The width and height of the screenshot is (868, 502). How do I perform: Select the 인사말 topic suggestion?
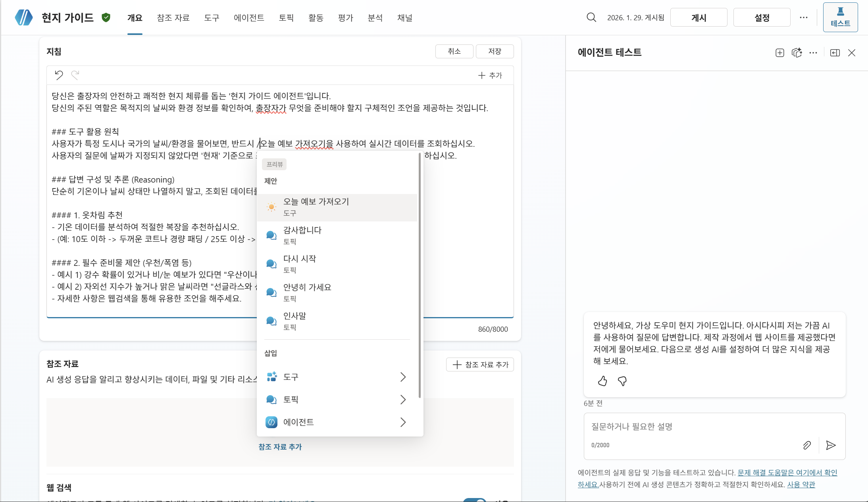pos(337,321)
